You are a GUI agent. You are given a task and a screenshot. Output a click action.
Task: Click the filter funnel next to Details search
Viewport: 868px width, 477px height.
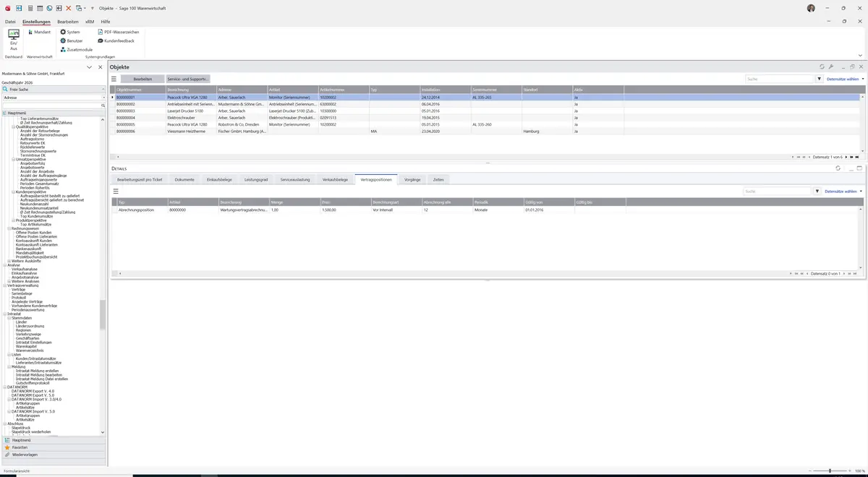(x=817, y=192)
